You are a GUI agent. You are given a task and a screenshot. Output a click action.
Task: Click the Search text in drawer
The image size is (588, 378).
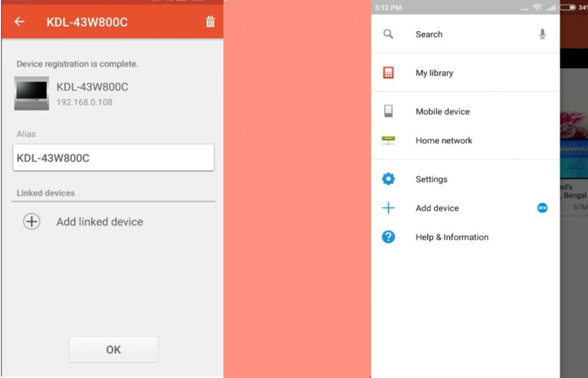[429, 34]
